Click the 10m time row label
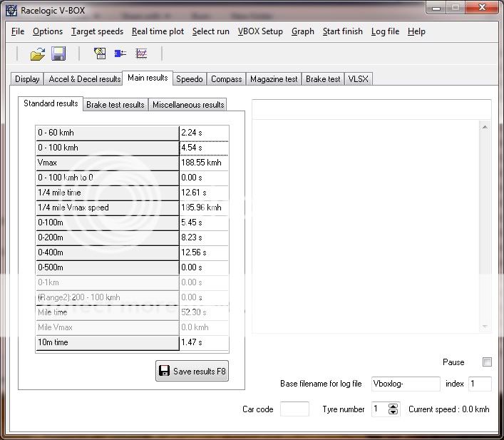 108,342
